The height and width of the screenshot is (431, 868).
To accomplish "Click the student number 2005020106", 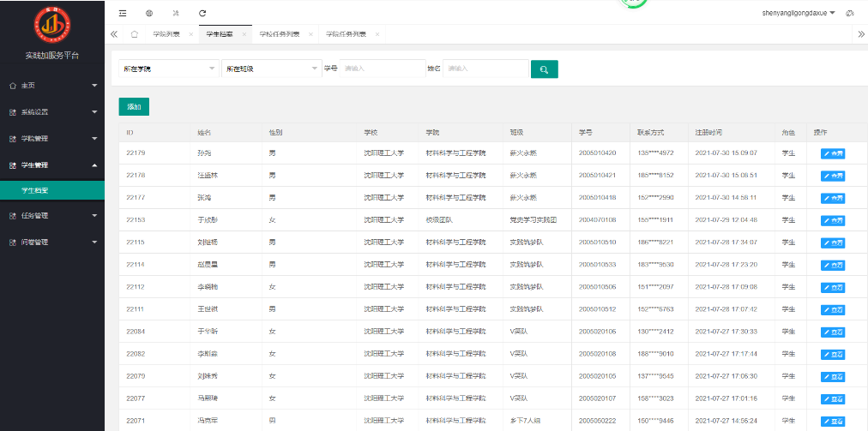I will 597,332.
